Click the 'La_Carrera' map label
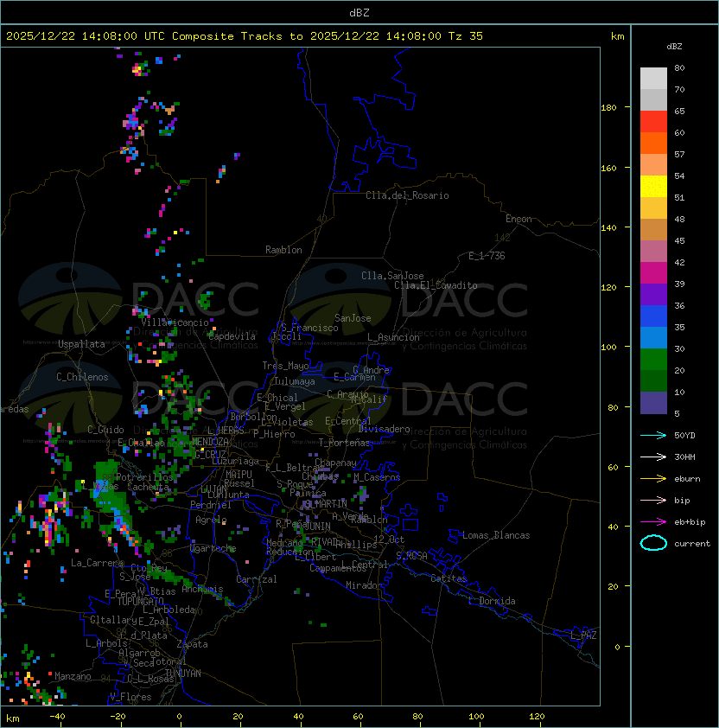719x728 pixels. 97,563
